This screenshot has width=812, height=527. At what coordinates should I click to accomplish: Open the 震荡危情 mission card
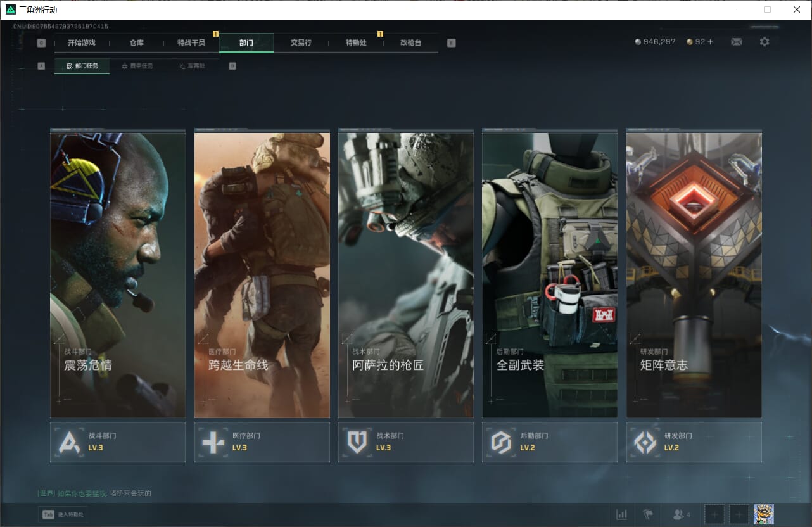(118, 275)
